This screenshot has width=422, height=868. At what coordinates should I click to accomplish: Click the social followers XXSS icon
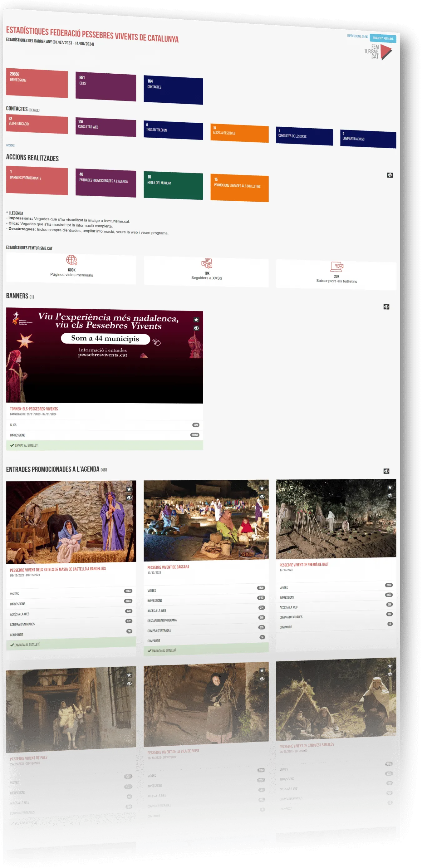pos(207,263)
